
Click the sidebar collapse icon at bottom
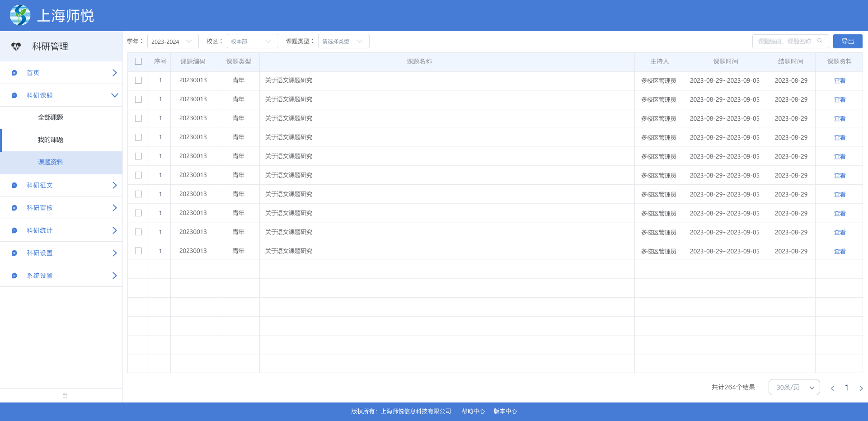pyautogui.click(x=65, y=395)
